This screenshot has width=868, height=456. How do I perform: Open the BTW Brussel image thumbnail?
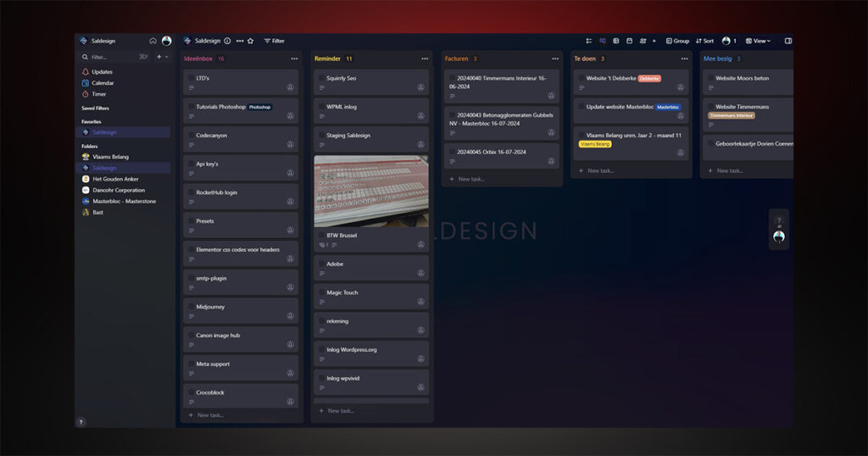(x=371, y=191)
